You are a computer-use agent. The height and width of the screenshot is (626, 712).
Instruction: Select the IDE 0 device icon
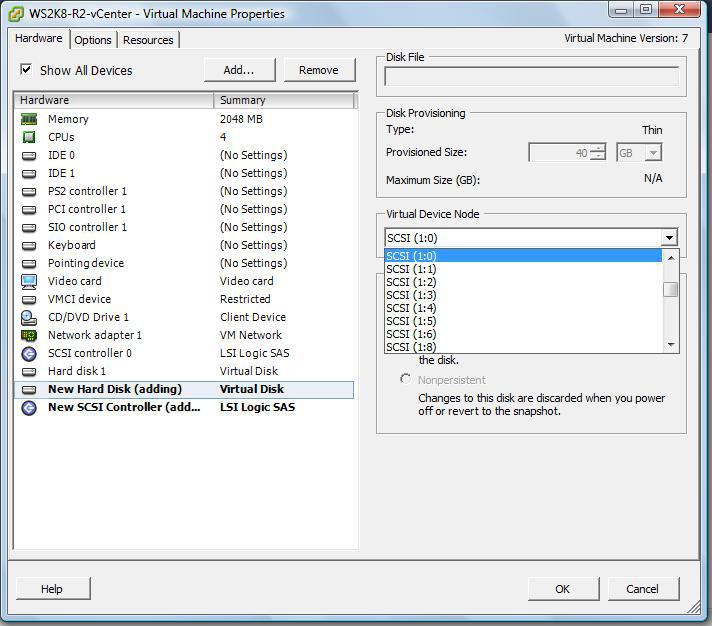click(29, 156)
